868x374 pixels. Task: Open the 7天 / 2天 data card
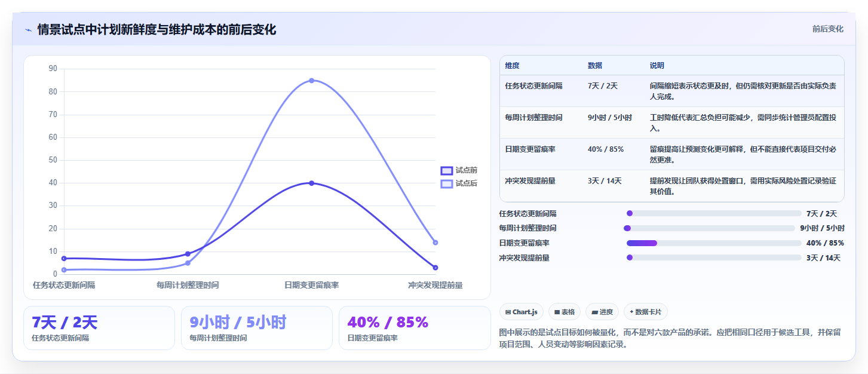tap(99, 328)
